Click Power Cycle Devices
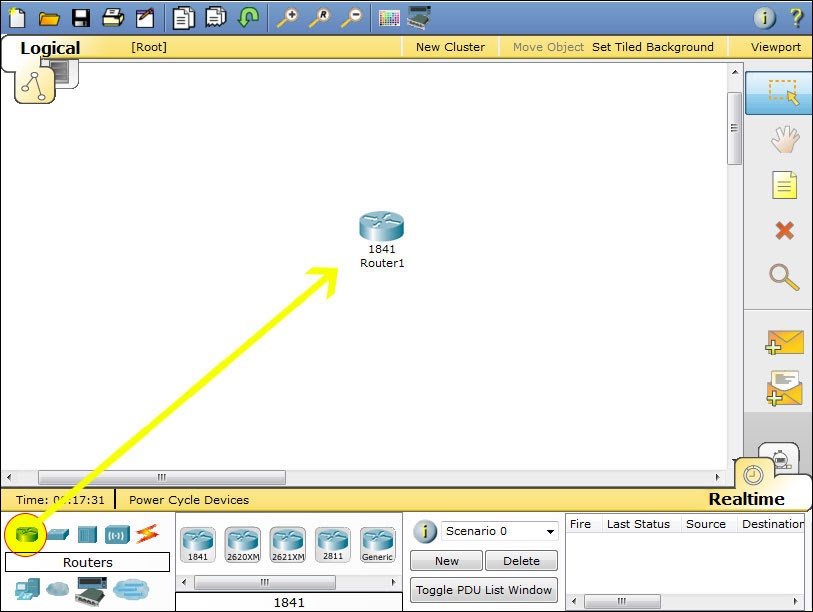 click(189, 500)
